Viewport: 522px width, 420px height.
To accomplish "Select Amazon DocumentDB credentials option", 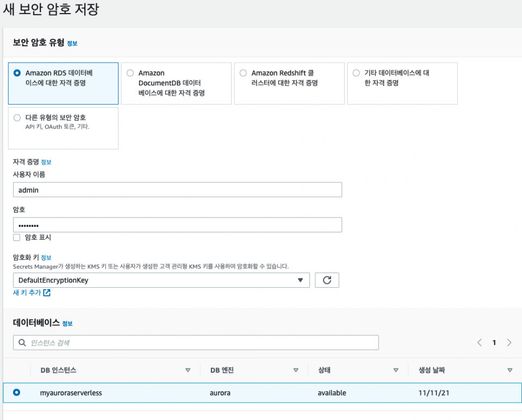I will click(x=130, y=72).
